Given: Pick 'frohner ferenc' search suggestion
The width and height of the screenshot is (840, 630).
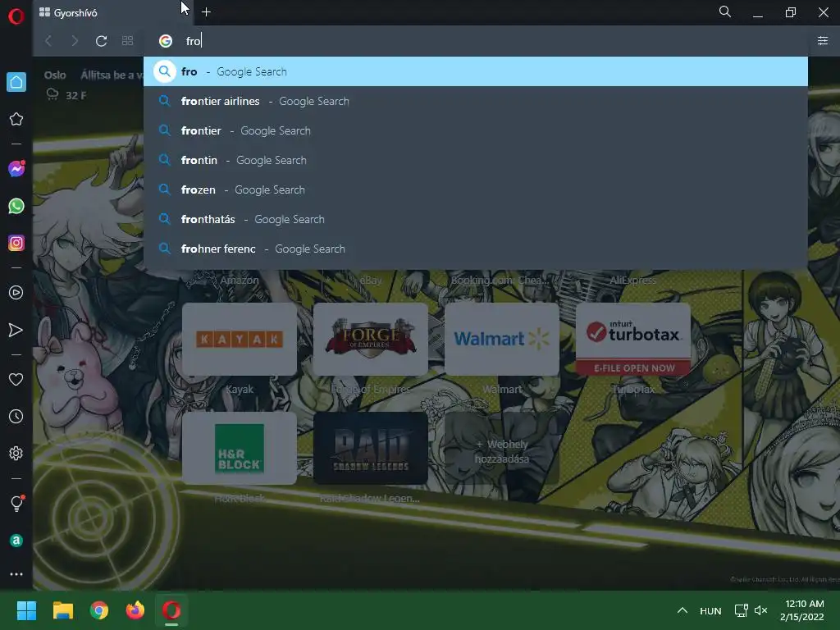Looking at the screenshot, I should point(476,249).
